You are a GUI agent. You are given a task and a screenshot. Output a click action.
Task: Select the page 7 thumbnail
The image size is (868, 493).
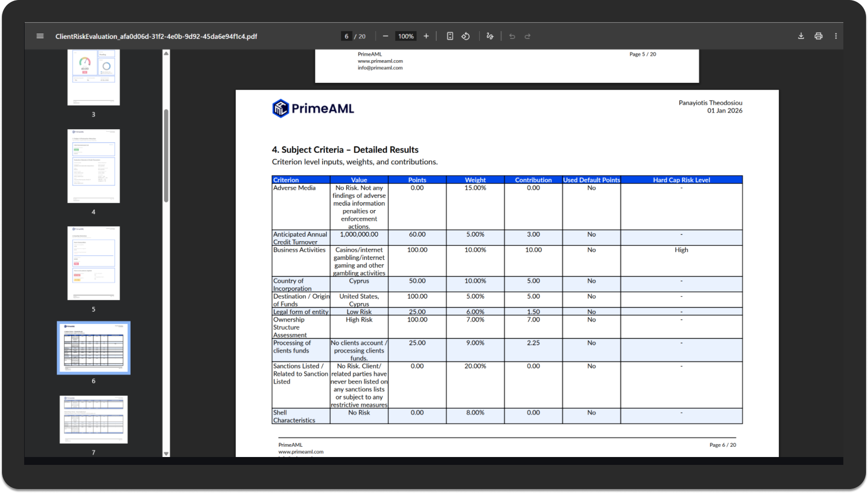pos(93,420)
